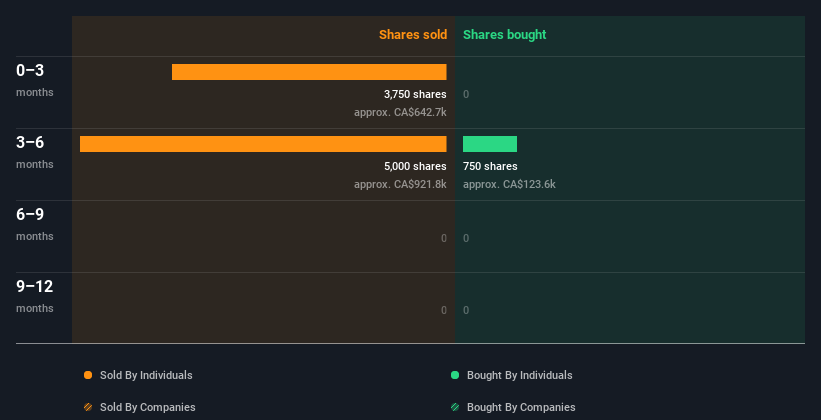Click the 6–9 months bought zero value
The width and height of the screenshot is (821, 420).
[x=466, y=238]
